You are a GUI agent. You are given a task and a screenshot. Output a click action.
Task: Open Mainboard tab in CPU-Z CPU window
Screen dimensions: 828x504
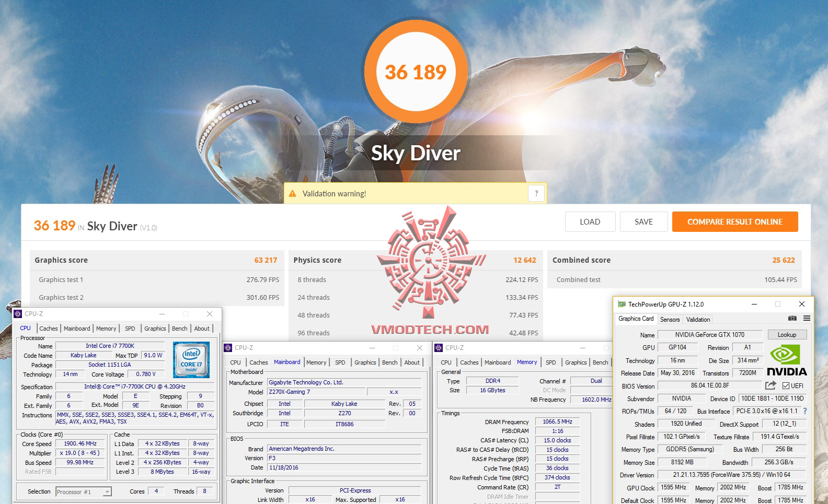pyautogui.click(x=77, y=329)
